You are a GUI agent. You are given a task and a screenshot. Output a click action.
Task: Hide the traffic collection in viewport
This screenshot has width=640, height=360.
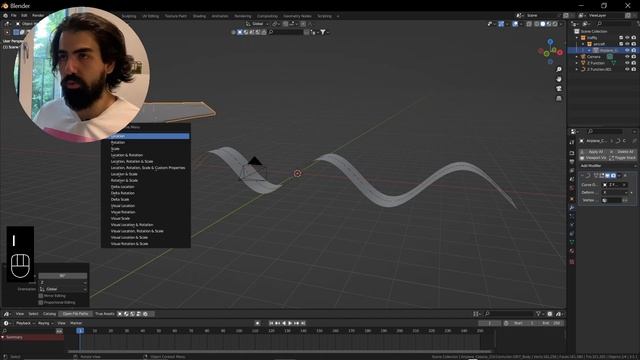(x=627, y=38)
